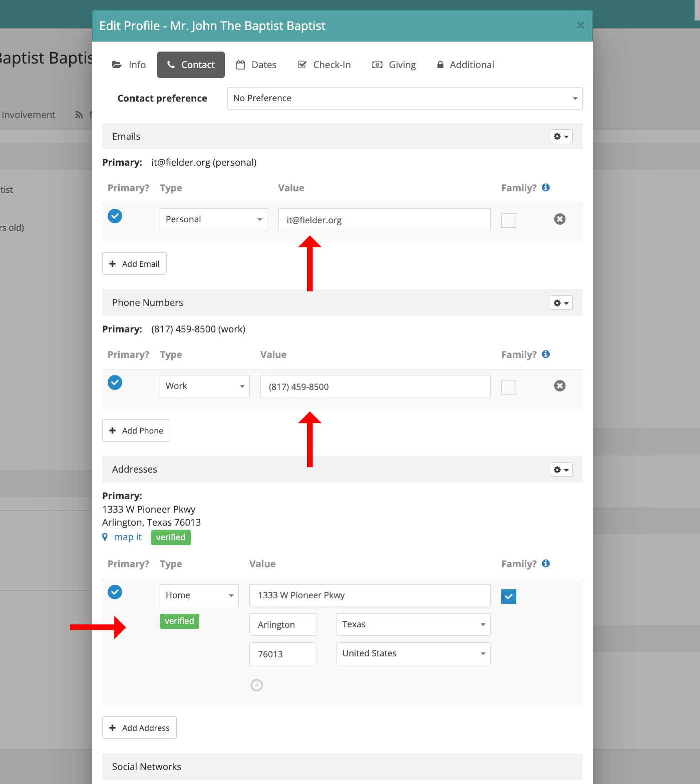Click the clock icon below the zip code

coord(256,685)
